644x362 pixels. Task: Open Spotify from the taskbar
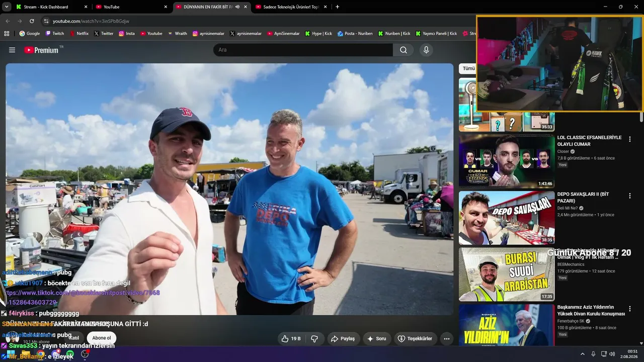point(70,354)
